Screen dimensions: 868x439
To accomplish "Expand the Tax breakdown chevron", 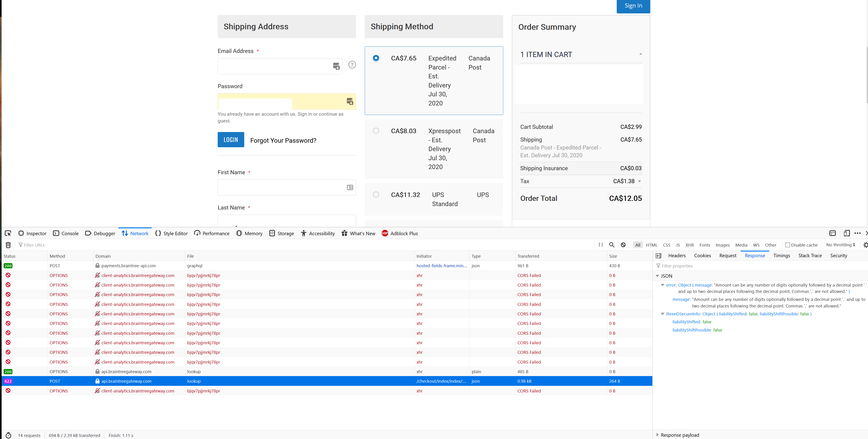I will coord(639,181).
